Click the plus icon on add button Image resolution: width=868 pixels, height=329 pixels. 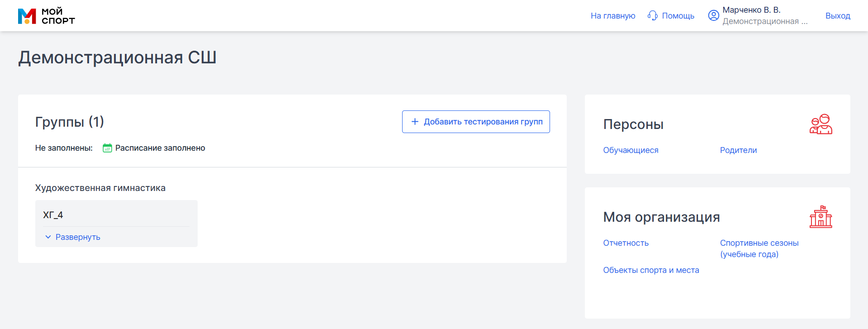[414, 122]
